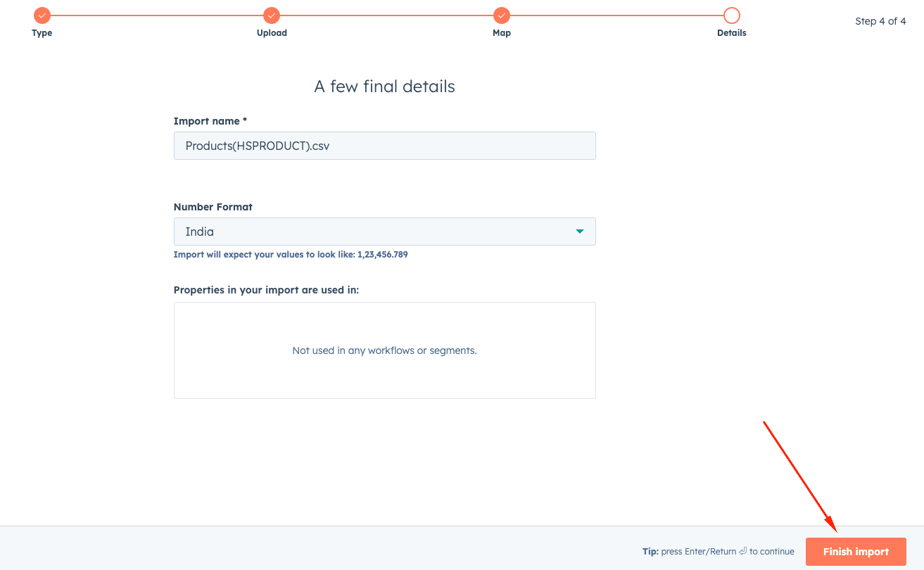Click the Import name field label
This screenshot has width=924, height=570.
[x=210, y=121]
